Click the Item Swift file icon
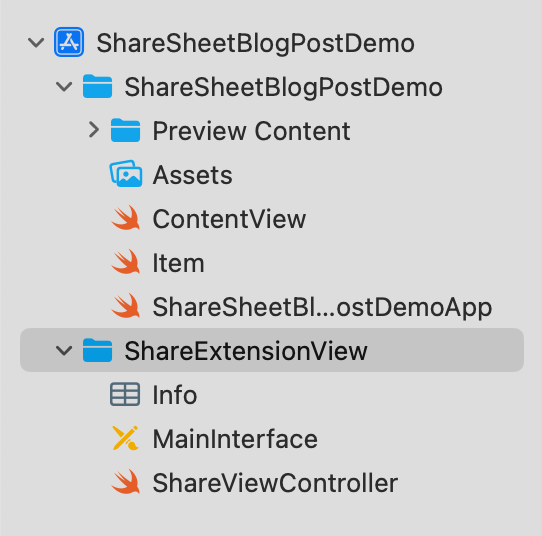 click(x=126, y=262)
